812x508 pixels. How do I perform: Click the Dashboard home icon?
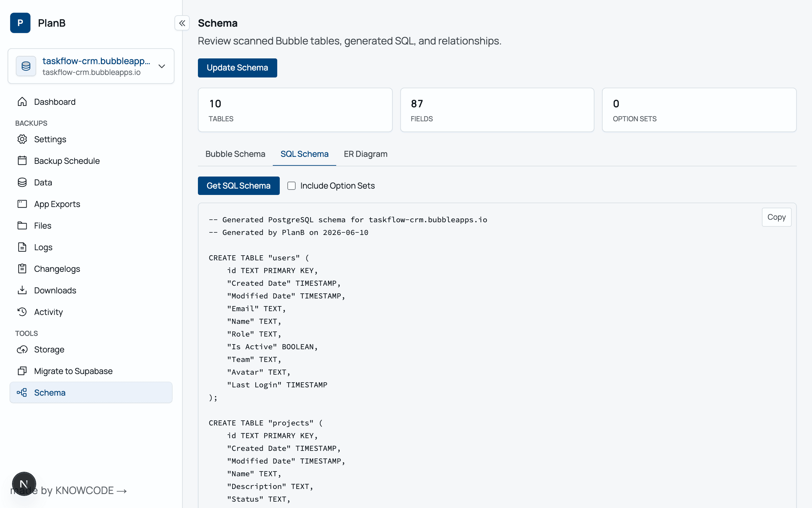tap(22, 102)
